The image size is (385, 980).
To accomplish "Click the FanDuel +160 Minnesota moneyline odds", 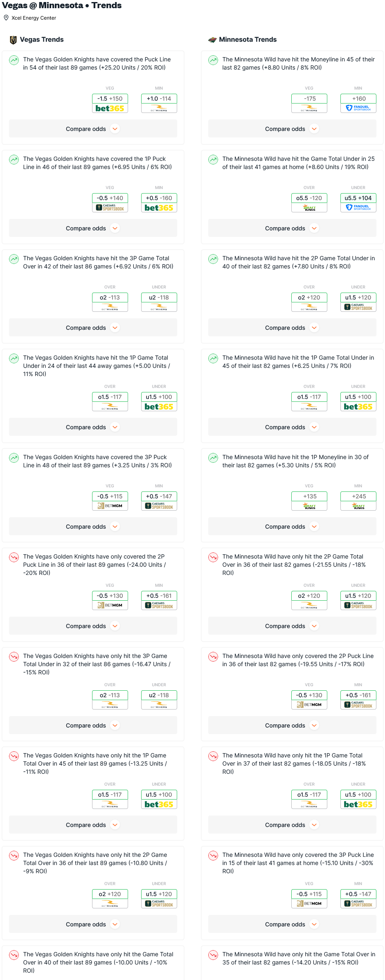I will (358, 103).
